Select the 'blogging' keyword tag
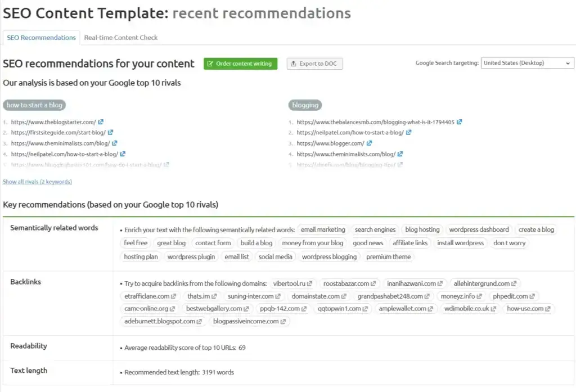 coord(305,105)
